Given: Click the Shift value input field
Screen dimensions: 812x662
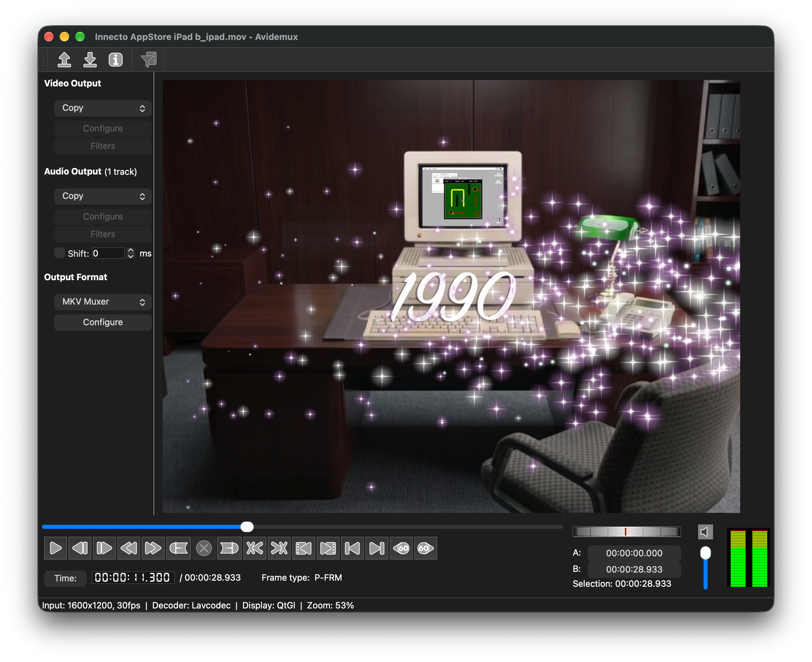Looking at the screenshot, I should click(x=108, y=253).
